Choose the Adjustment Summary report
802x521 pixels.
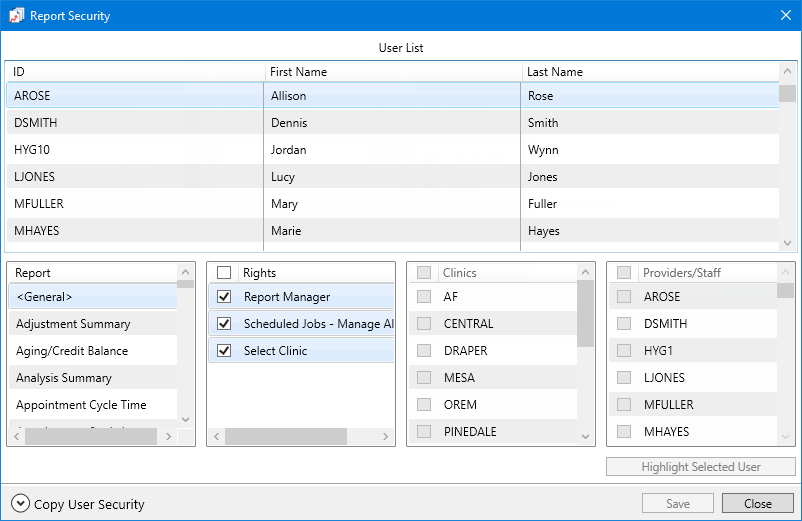pos(73,324)
